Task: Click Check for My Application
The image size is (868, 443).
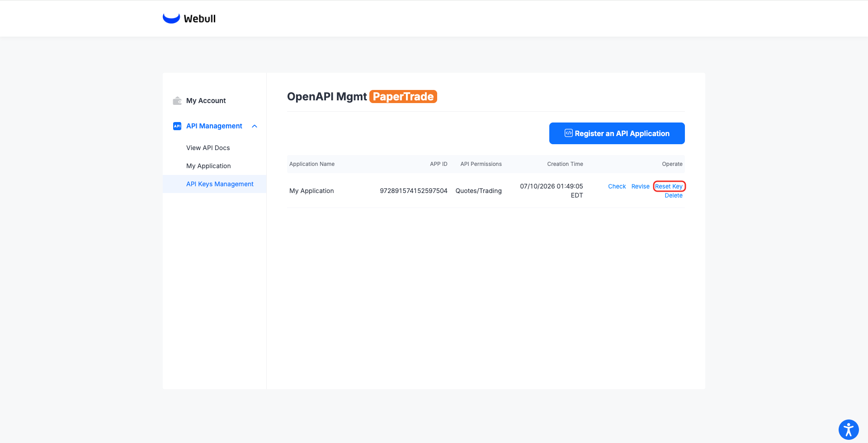Action: 617,186
